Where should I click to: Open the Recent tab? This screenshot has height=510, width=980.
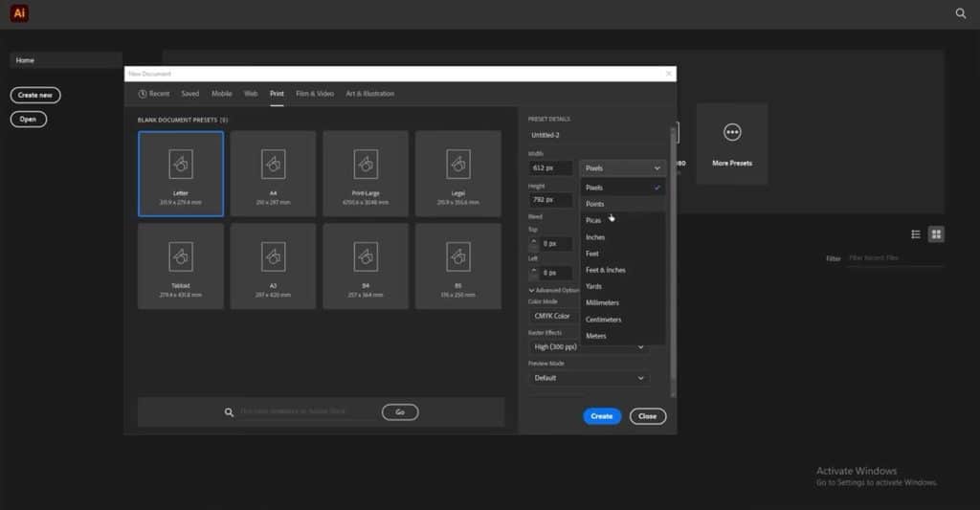154,94
